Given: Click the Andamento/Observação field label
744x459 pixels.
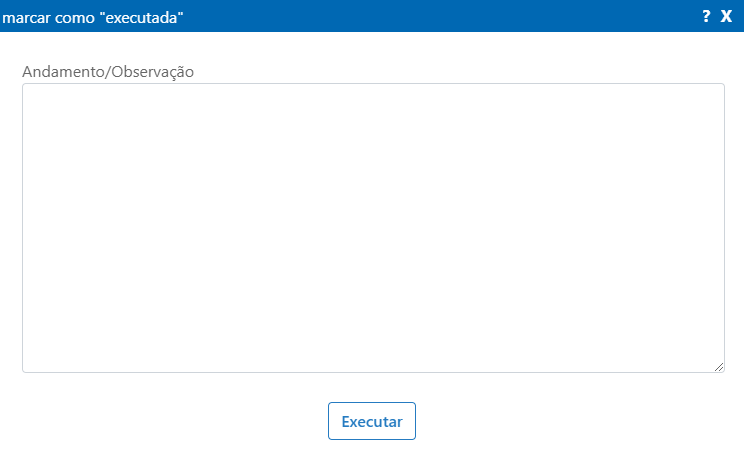Looking at the screenshot, I should point(108,72).
